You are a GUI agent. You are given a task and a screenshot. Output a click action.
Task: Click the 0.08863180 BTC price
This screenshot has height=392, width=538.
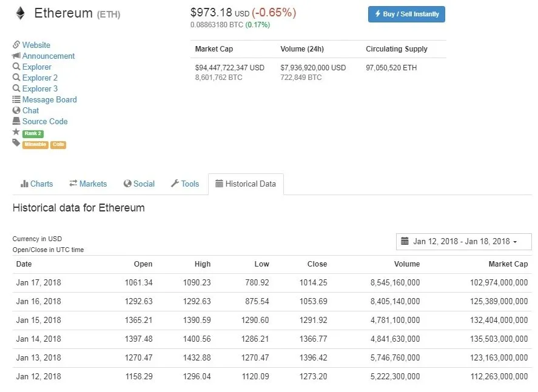pos(217,25)
